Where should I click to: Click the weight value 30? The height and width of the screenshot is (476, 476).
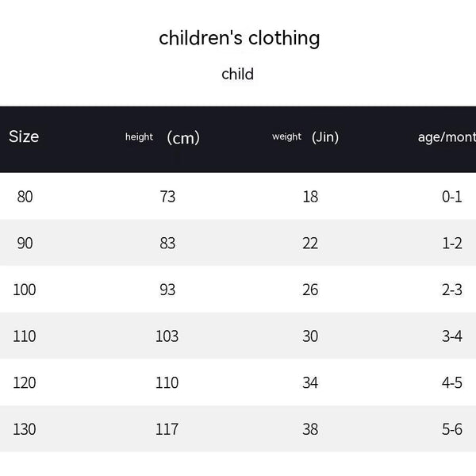point(310,336)
